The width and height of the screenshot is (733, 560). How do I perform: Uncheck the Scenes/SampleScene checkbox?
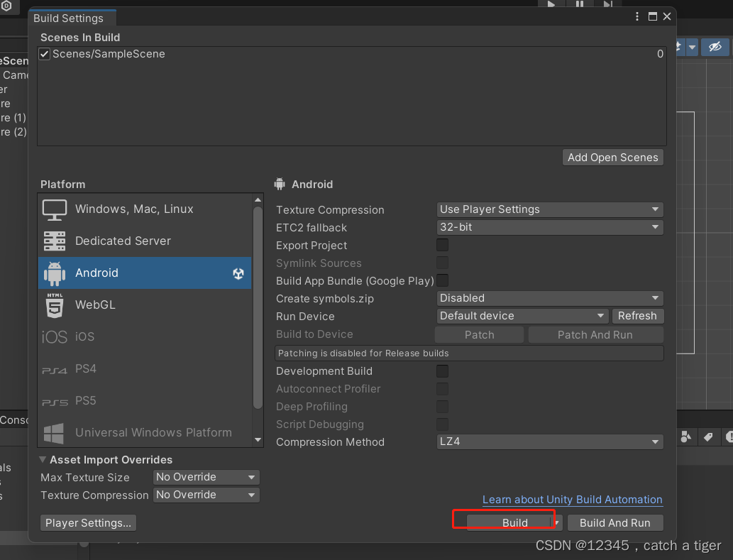(45, 54)
